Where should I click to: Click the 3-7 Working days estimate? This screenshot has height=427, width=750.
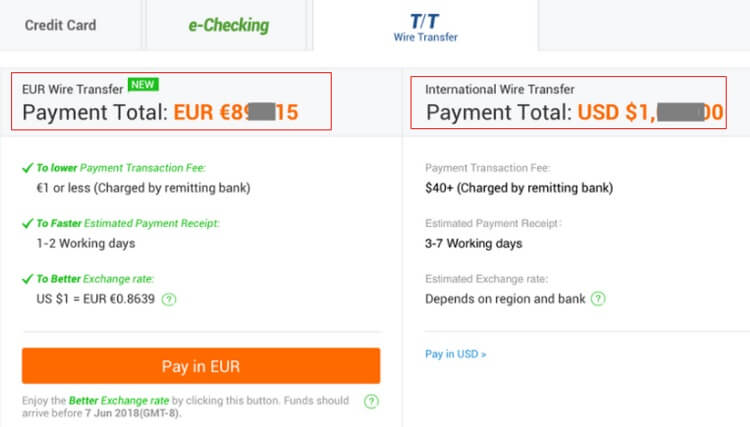(473, 243)
